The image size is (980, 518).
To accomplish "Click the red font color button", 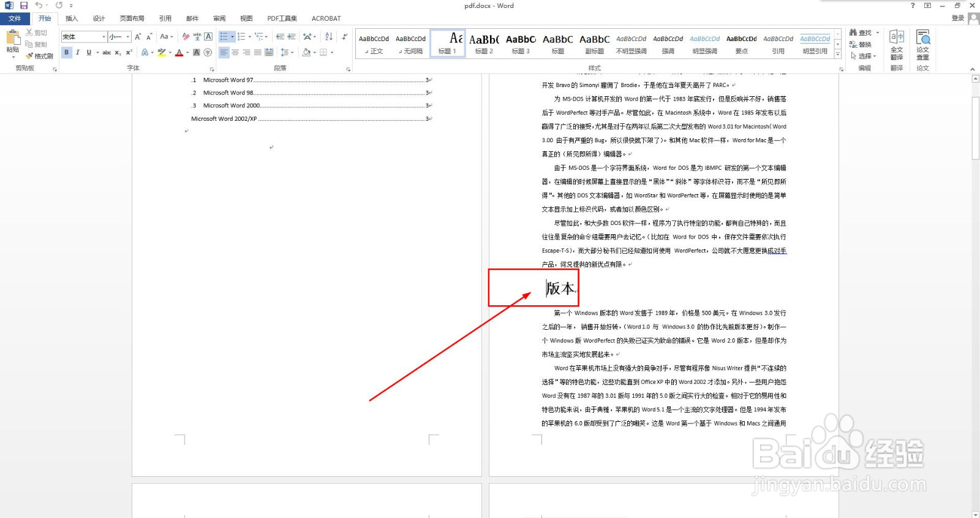I will [179, 53].
